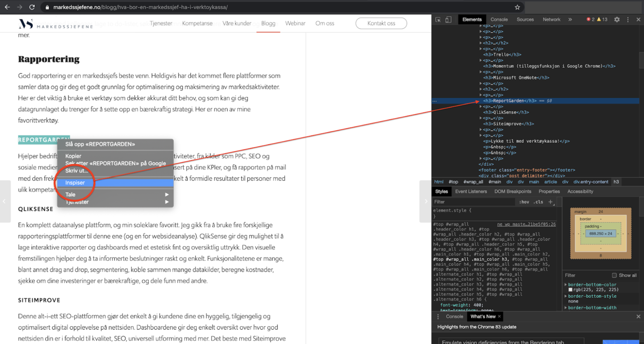
Task: Open the Properties tab
Action: click(x=549, y=191)
